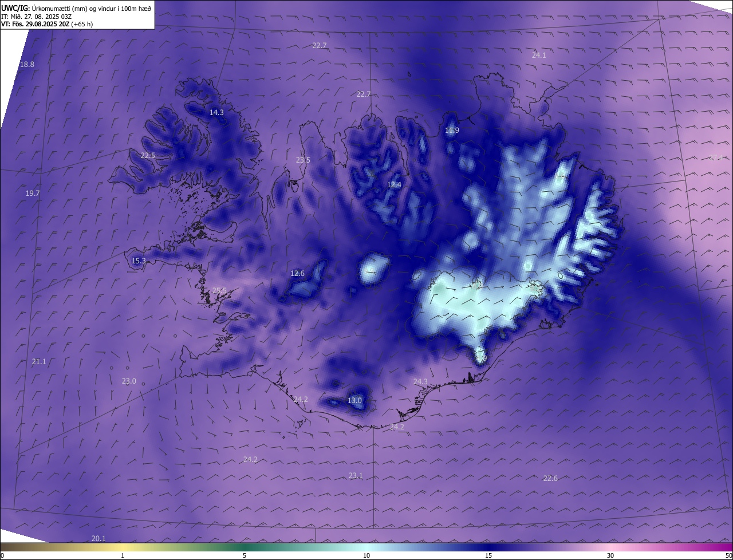Click the colour scale label 0
733x560 pixels.
coord(2,555)
